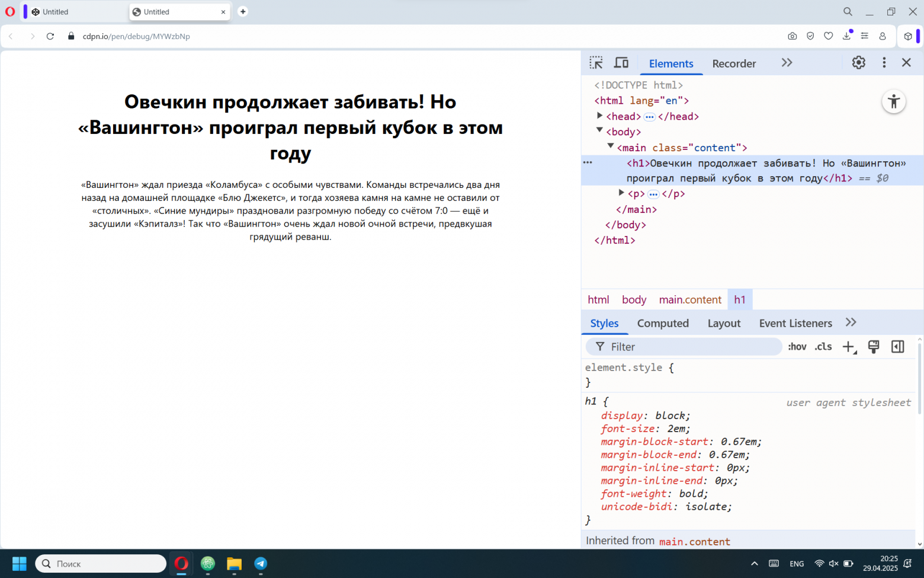Open the customize DevTools three-dot menu

tap(884, 62)
